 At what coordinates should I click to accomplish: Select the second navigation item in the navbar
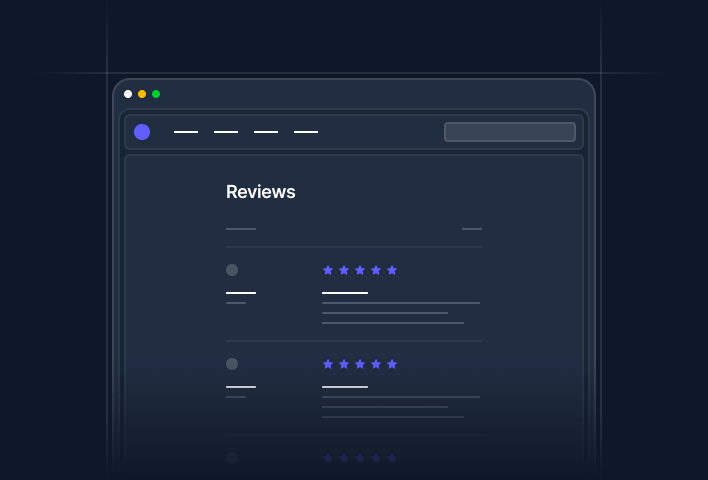tap(226, 132)
